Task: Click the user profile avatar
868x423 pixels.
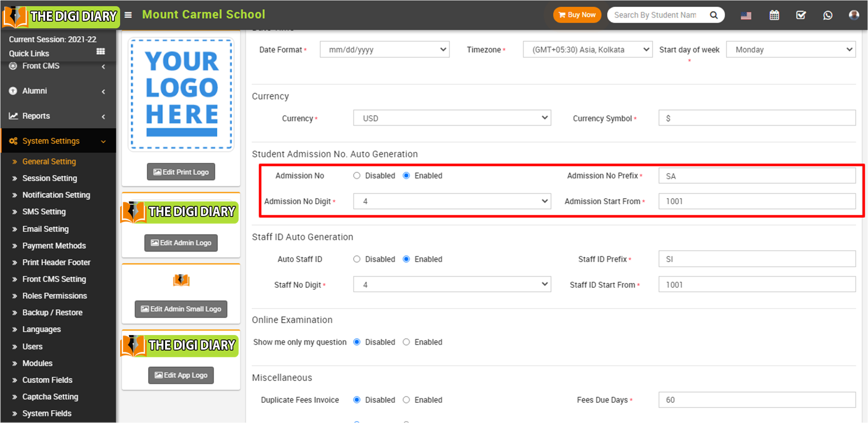Action: pos(854,15)
